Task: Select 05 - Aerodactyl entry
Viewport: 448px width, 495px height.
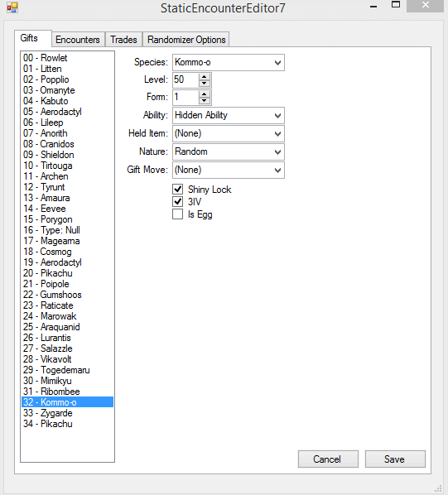Action: (67, 112)
